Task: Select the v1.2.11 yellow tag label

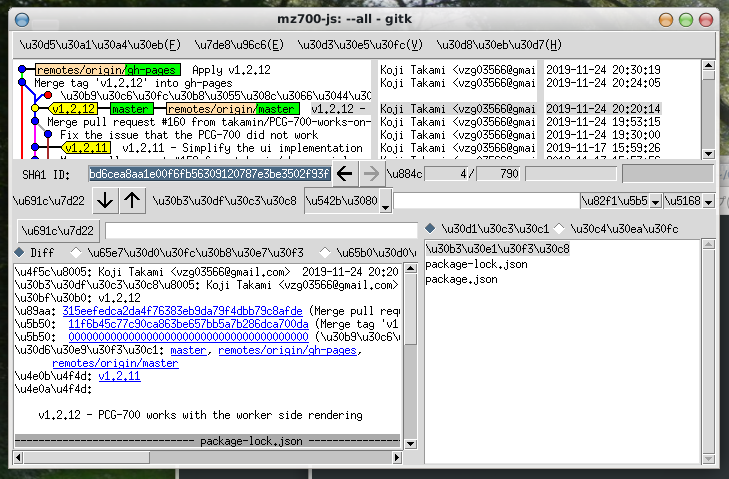Action: [x=86, y=148]
